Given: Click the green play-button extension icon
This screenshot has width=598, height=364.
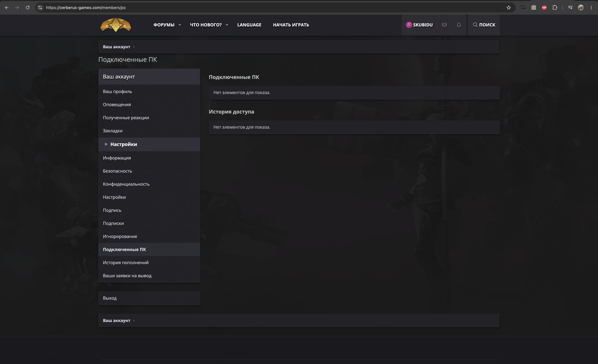Looking at the screenshot, I should click(534, 8).
